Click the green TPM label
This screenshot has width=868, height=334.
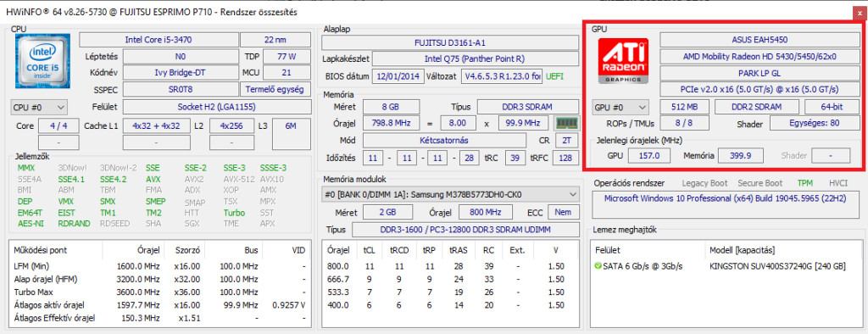pyautogui.click(x=805, y=183)
